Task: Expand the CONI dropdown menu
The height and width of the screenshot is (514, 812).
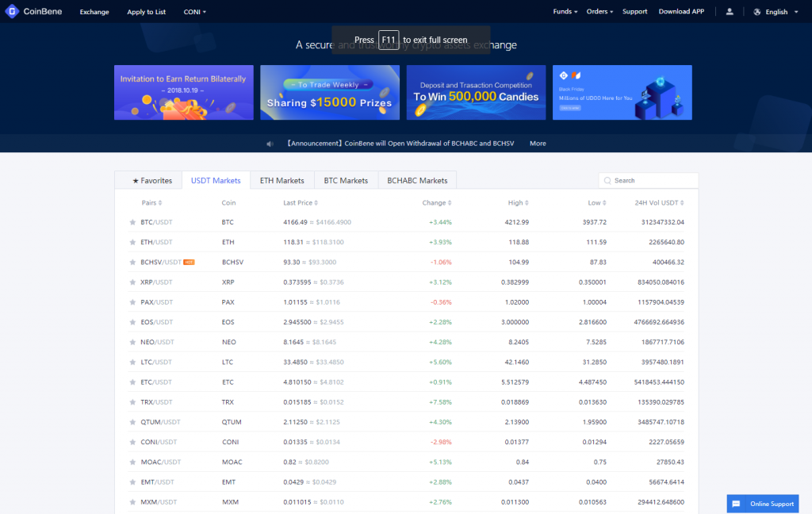Action: tap(195, 12)
